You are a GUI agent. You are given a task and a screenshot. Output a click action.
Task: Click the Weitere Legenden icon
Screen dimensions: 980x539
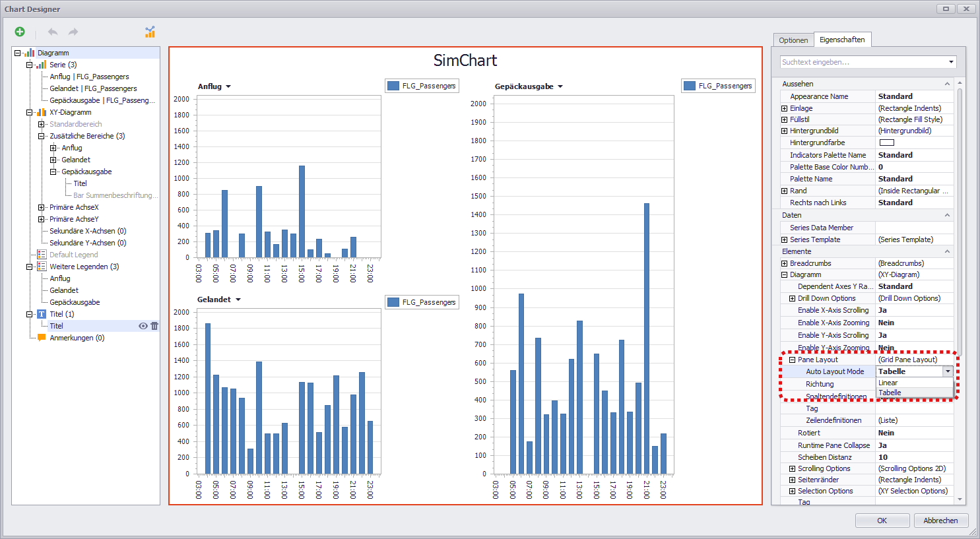click(x=42, y=267)
